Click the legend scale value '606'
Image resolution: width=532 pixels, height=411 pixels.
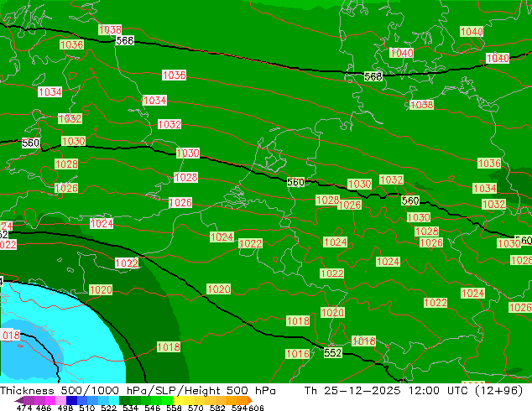(x=256, y=408)
